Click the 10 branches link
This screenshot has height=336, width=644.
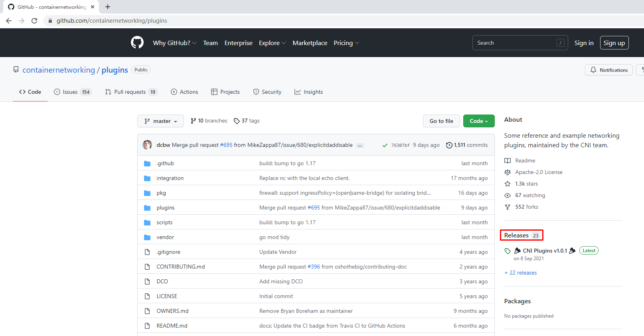pyautogui.click(x=209, y=121)
